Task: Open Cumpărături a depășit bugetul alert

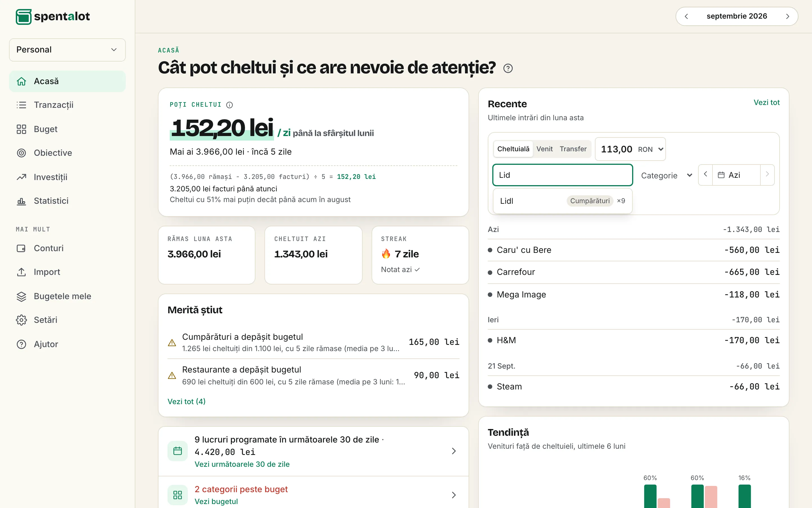Action: pos(314,342)
